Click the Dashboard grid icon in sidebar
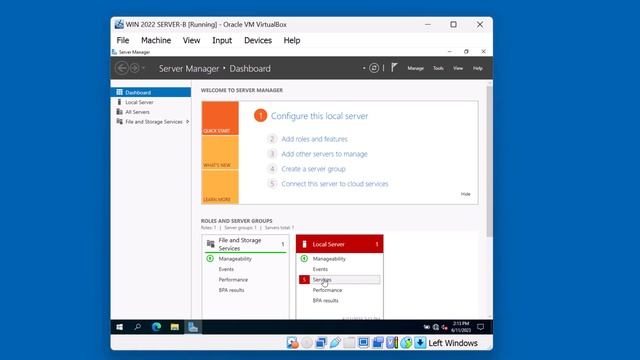The width and height of the screenshot is (640, 360). click(x=119, y=92)
